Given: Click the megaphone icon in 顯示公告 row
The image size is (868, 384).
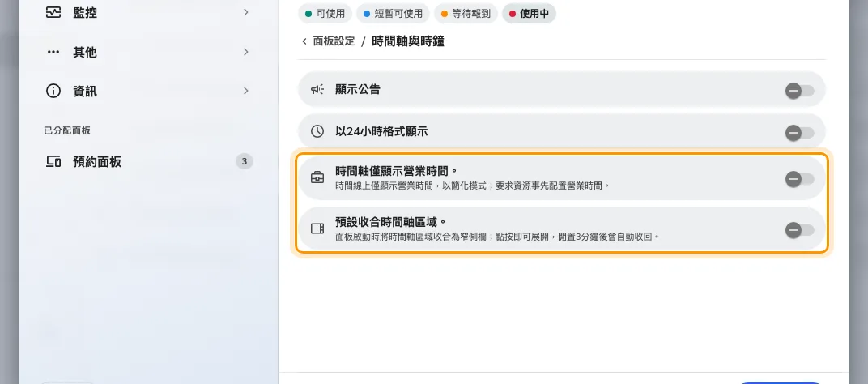Looking at the screenshot, I should [317, 89].
